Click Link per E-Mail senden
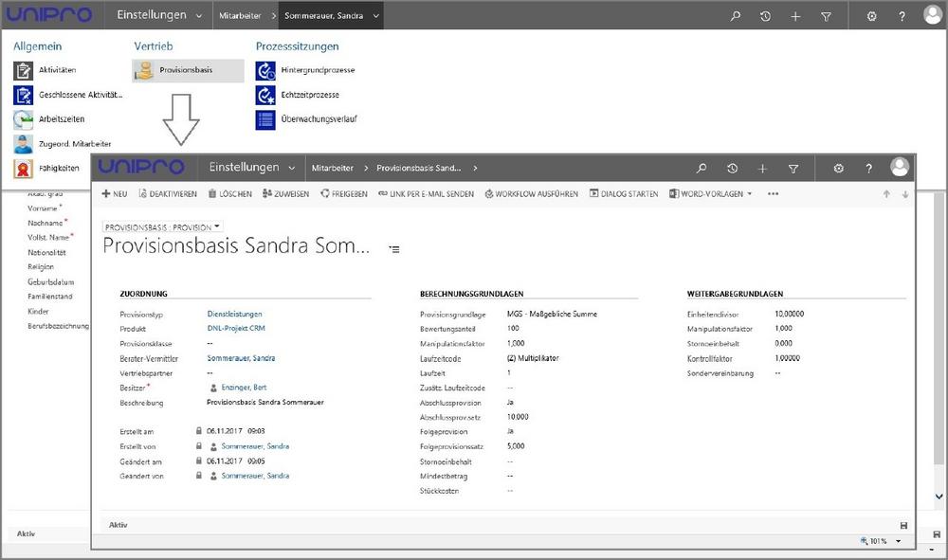Screen dimensions: 948x560 pos(427,194)
